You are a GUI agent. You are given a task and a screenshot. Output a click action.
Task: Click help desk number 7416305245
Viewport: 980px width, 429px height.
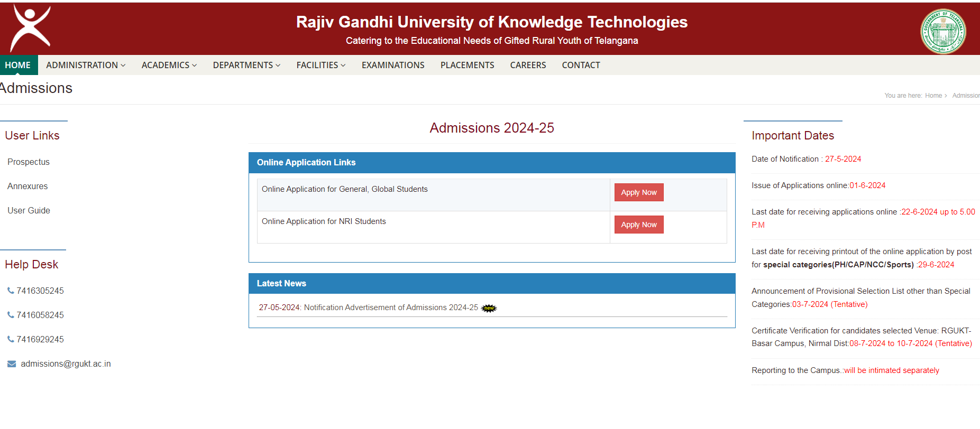pyautogui.click(x=40, y=291)
